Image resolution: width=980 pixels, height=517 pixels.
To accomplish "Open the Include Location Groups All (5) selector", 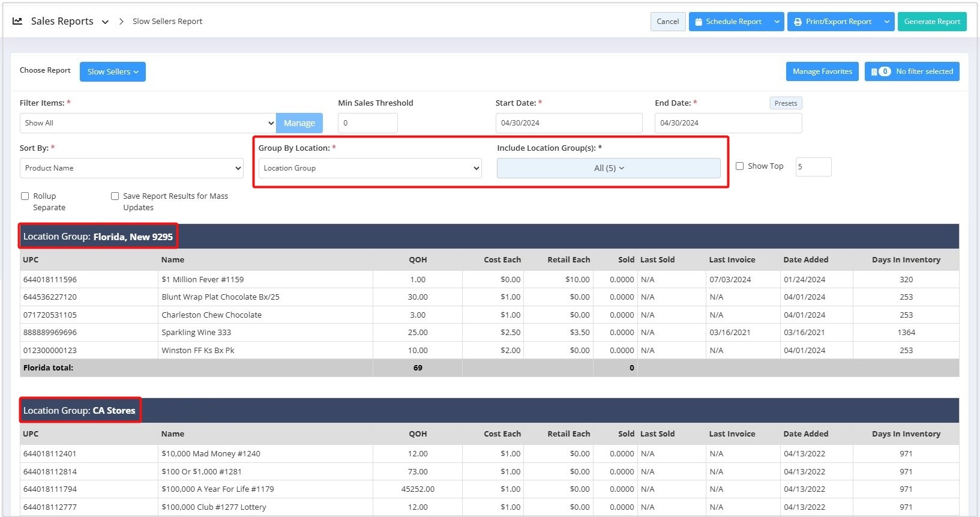I will (x=609, y=168).
